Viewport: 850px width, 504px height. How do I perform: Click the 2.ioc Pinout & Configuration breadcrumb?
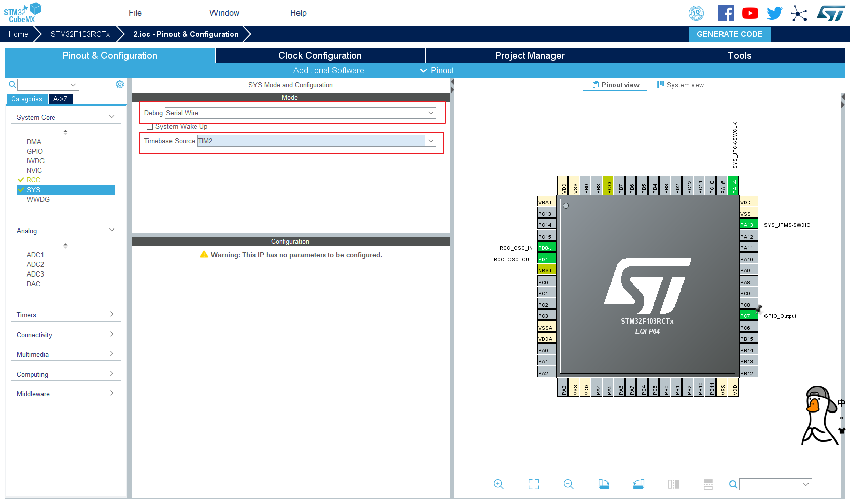pos(186,34)
